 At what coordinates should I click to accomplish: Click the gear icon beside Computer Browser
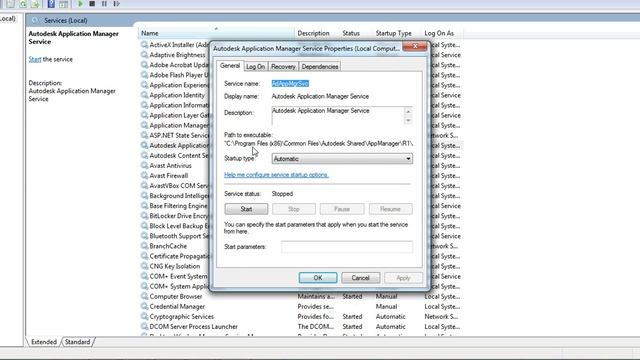(x=144, y=296)
